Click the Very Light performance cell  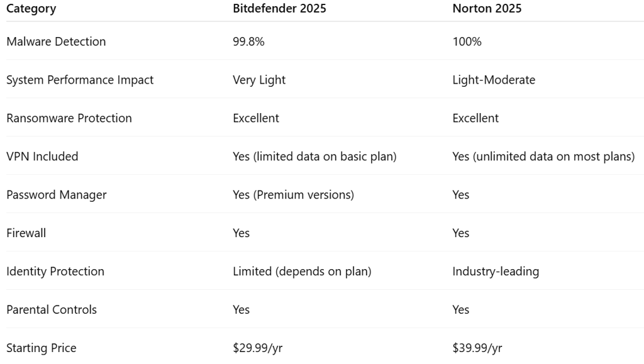tap(259, 80)
